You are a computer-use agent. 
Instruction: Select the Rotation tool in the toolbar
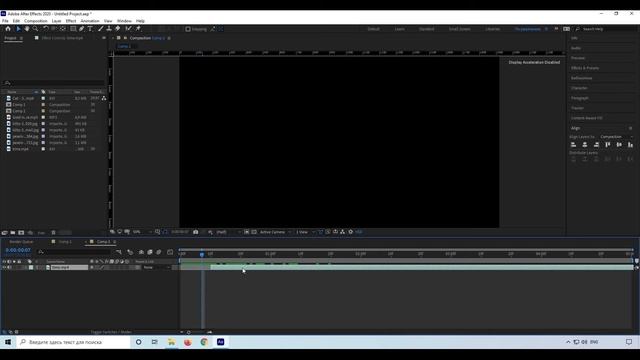pos(46,29)
